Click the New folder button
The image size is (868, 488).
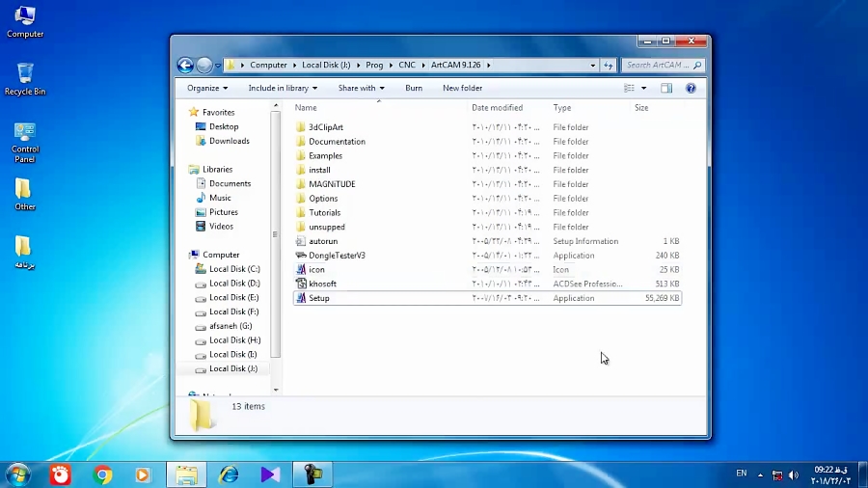462,88
